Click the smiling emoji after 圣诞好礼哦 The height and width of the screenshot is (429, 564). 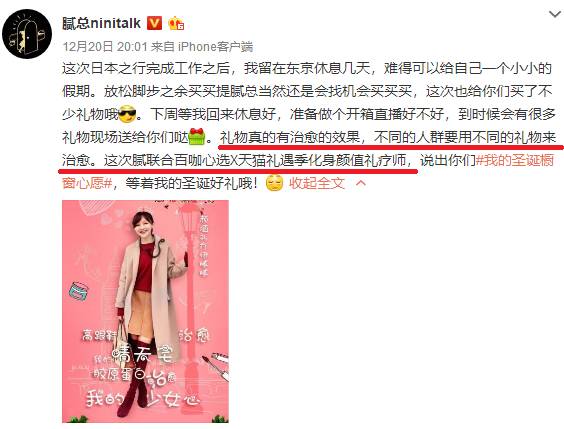(x=274, y=183)
